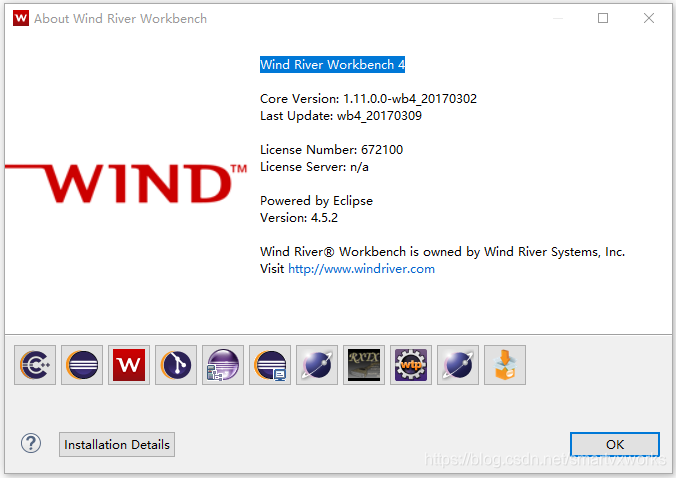The image size is (676, 478).
Task: Select the WTP gear feature icon
Action: click(411, 365)
